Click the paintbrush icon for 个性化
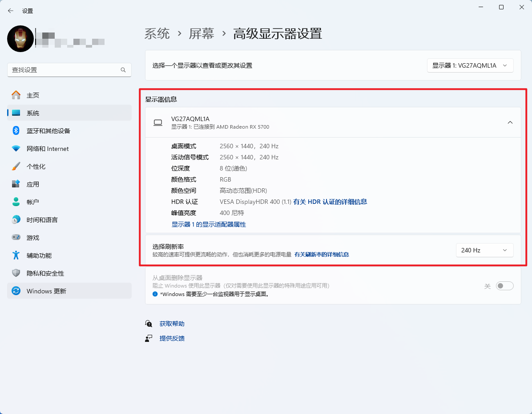 pos(16,166)
